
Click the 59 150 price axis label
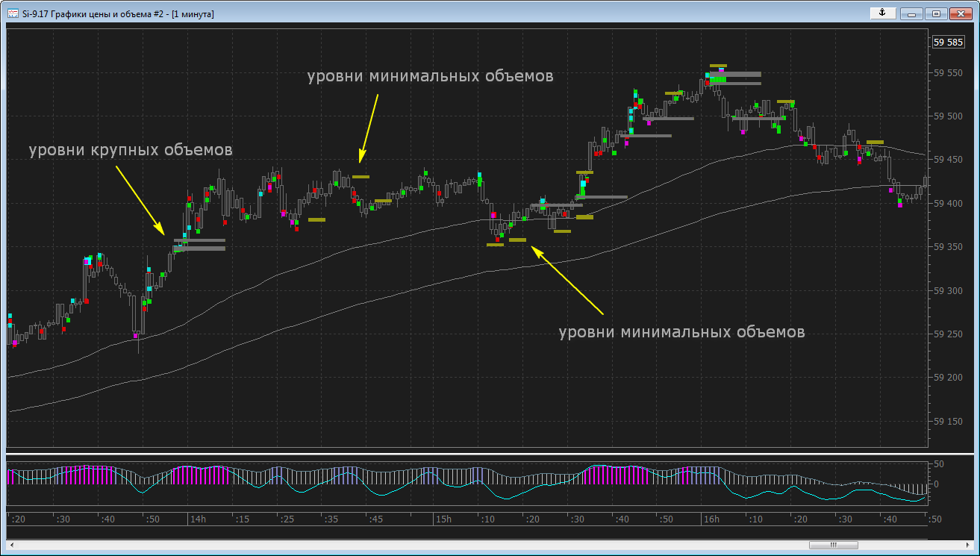(949, 422)
